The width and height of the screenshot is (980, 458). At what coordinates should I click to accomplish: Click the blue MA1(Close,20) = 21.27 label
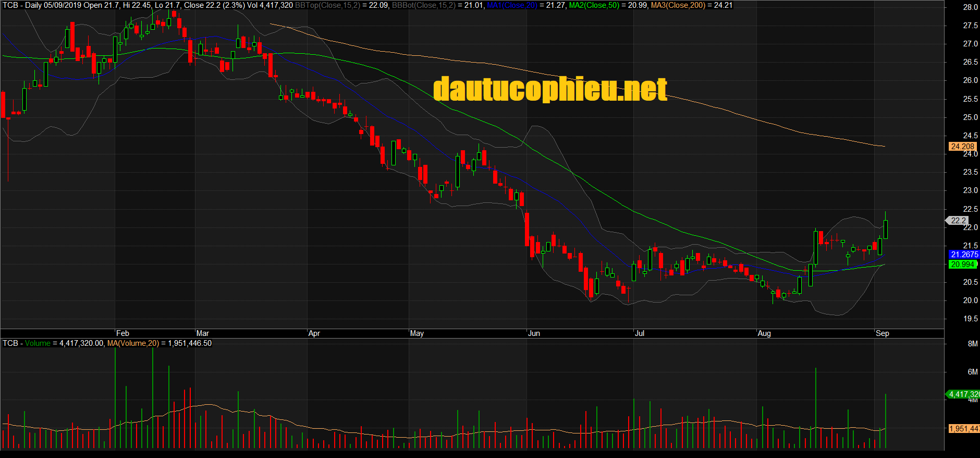pos(526,5)
